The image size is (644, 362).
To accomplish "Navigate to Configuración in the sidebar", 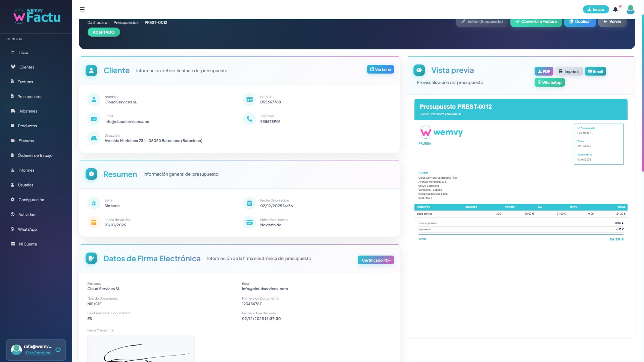I will point(31,200).
